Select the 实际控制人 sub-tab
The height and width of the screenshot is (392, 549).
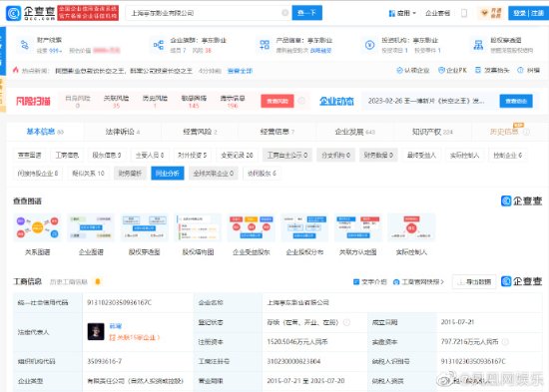pos(464,155)
